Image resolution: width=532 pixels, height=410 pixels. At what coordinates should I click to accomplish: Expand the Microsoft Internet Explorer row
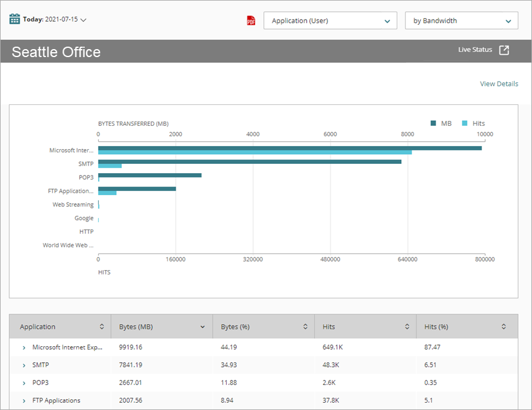click(23, 347)
